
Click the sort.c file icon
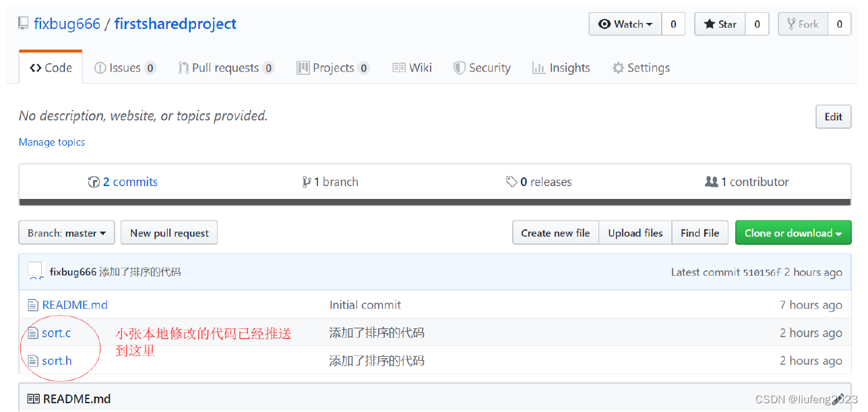[33, 332]
